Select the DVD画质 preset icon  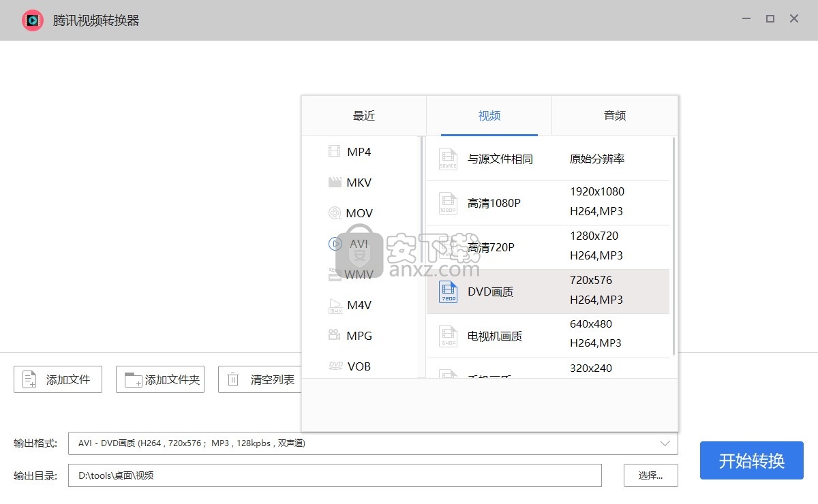tap(448, 292)
